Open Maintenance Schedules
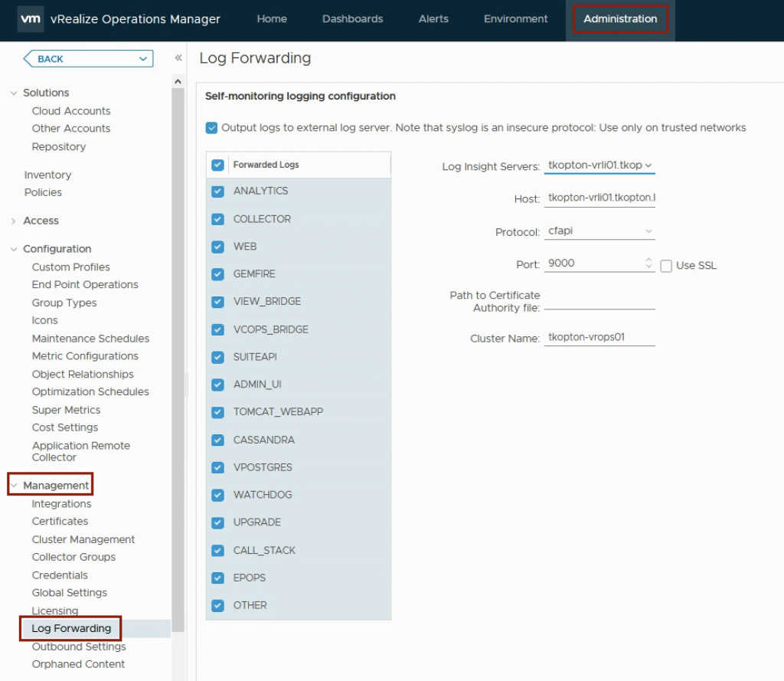Screen dimensions: 784x681 pyautogui.click(x=90, y=339)
